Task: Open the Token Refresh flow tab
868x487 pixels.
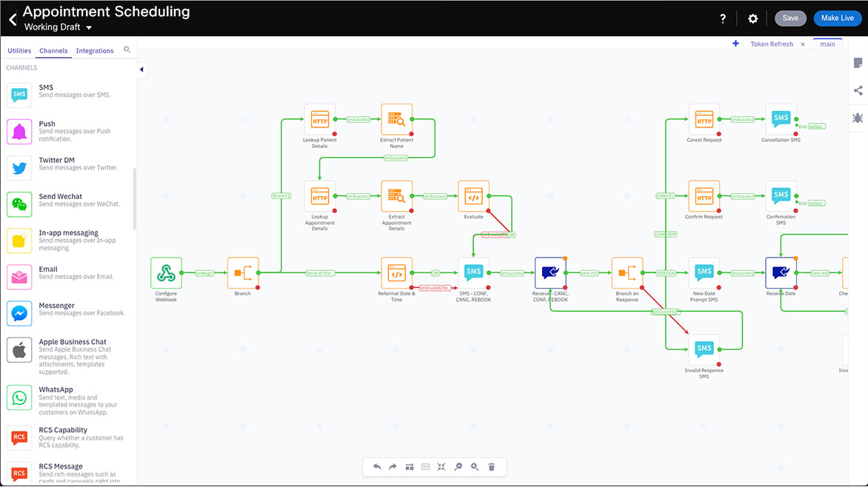Action: click(x=772, y=44)
